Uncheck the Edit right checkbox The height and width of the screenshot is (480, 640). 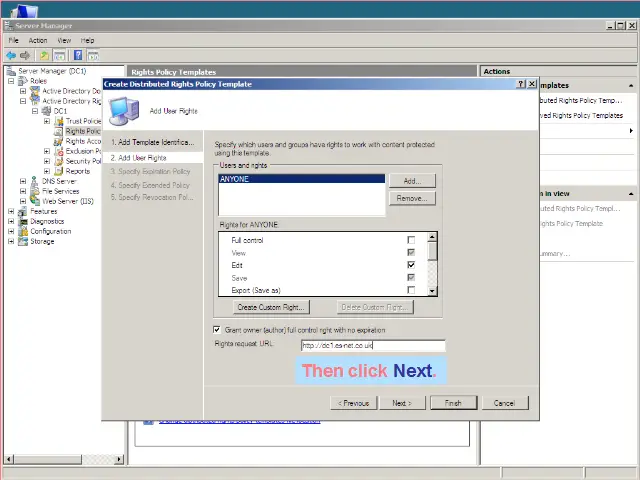pyautogui.click(x=411, y=265)
